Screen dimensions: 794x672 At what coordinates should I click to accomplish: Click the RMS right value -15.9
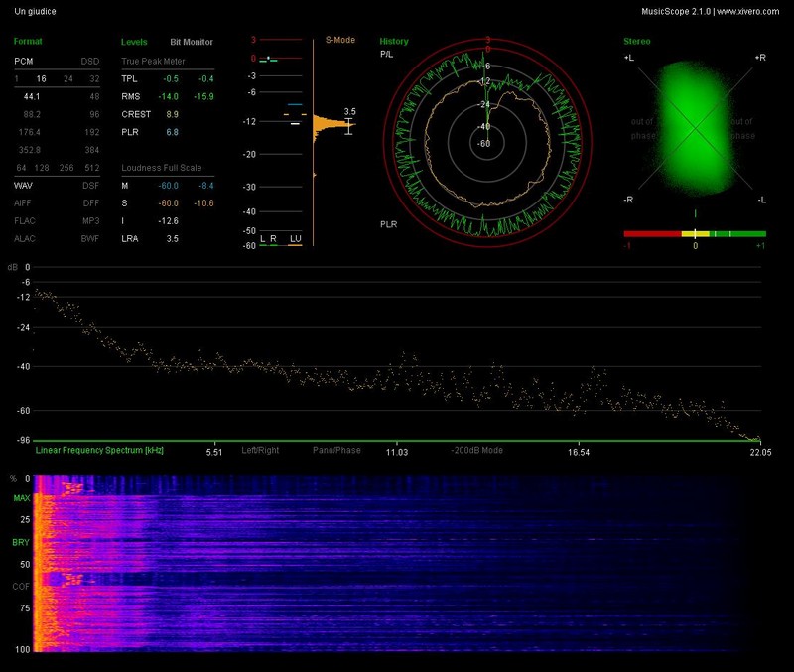(203, 96)
